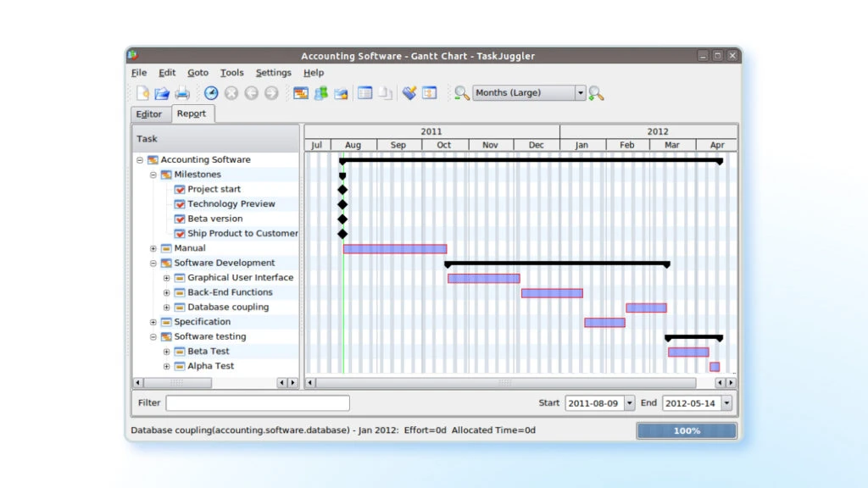Create a new project file
This screenshot has width=868, height=488.
(142, 93)
